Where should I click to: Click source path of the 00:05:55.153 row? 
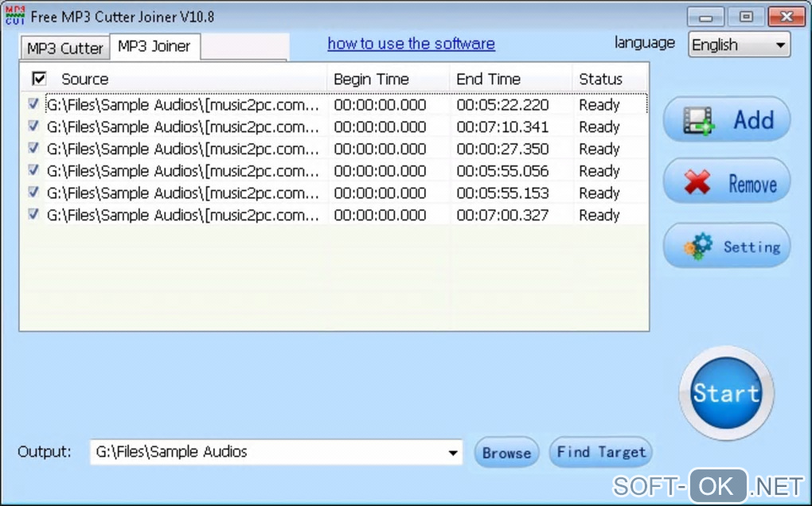(183, 193)
